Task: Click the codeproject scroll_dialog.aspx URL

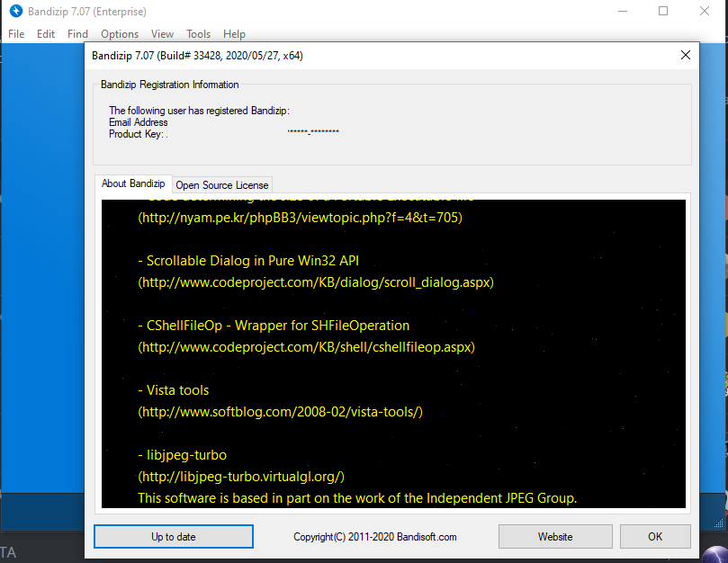Action: [x=316, y=282]
